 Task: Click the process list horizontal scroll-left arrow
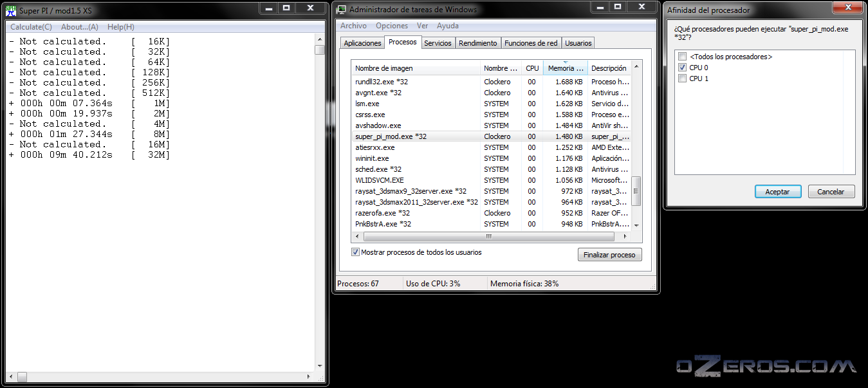tap(357, 236)
